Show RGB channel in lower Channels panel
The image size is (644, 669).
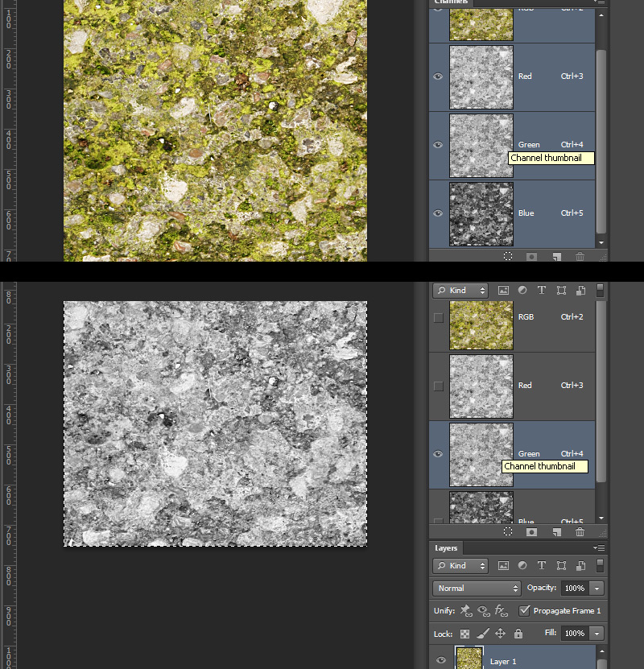[438, 318]
